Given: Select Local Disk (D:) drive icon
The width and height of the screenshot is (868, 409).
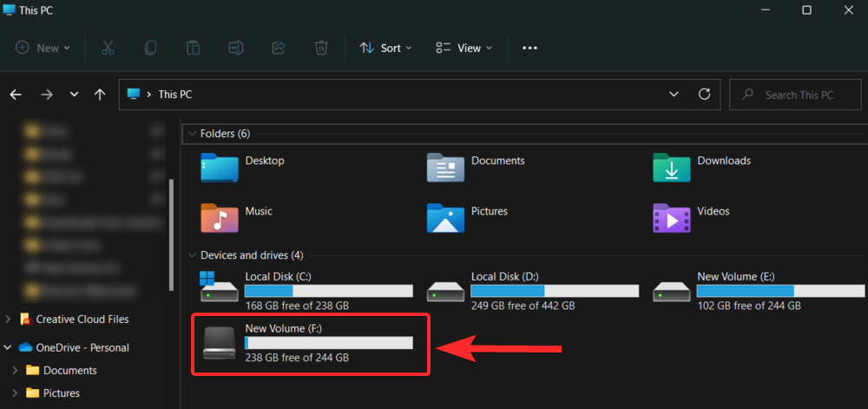Looking at the screenshot, I should point(445,291).
